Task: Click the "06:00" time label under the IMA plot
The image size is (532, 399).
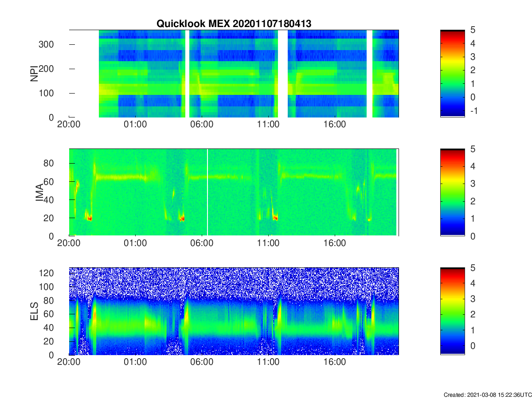Action: pyautogui.click(x=202, y=243)
